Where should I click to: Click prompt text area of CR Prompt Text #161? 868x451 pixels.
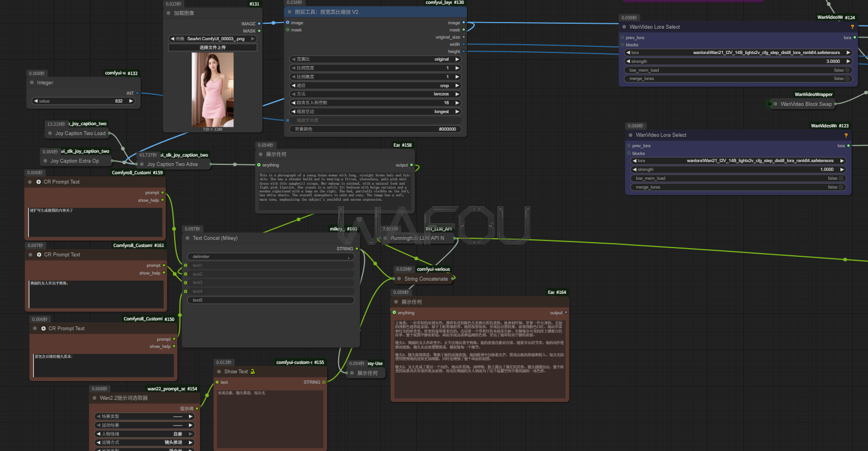[x=96, y=294]
